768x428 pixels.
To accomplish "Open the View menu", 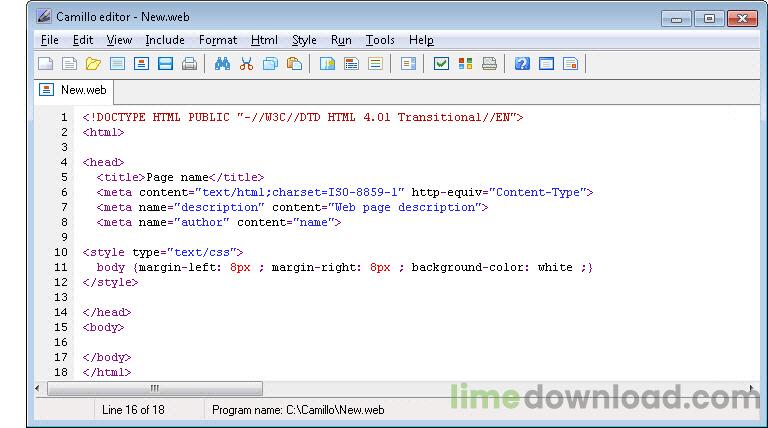I will (x=119, y=40).
